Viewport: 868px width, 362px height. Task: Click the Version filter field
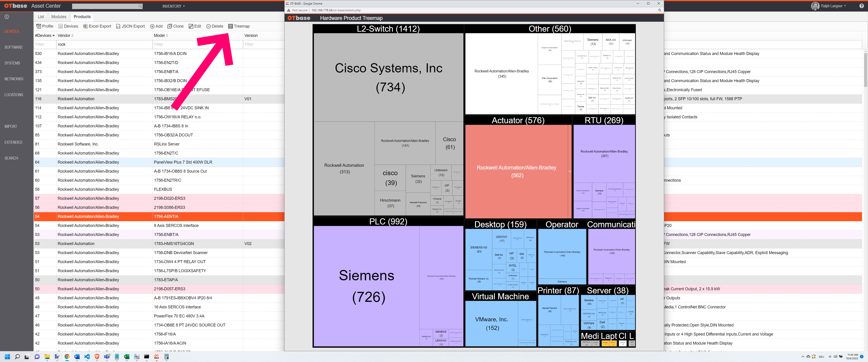tap(264, 44)
